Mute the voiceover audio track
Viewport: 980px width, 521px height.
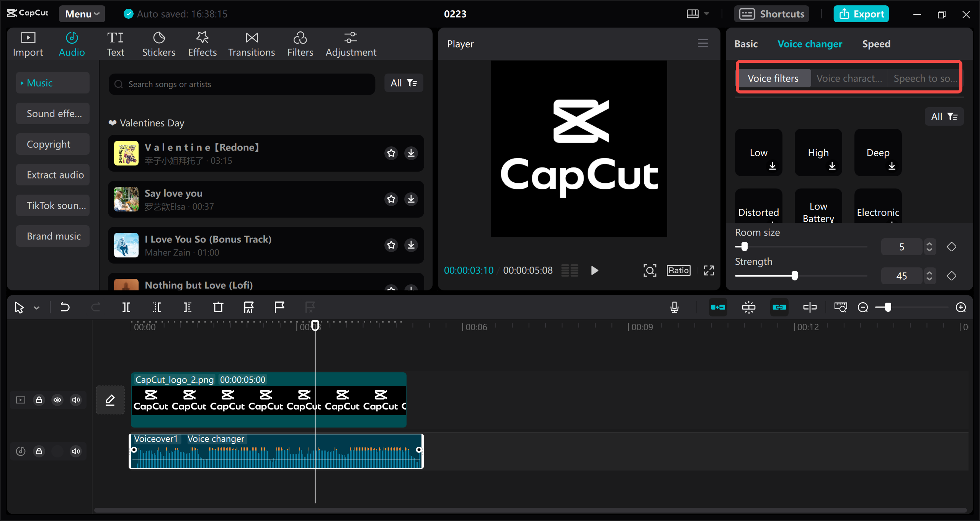(75, 451)
